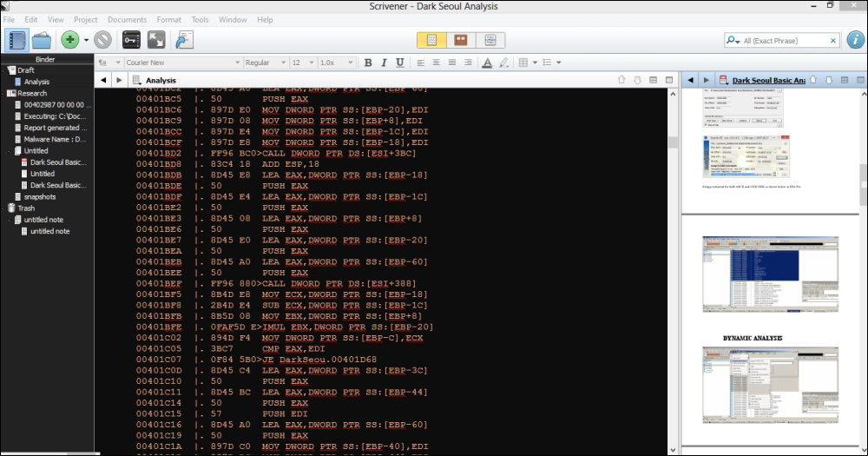Open the Courier New font dropdown
868x456 pixels.
click(181, 63)
